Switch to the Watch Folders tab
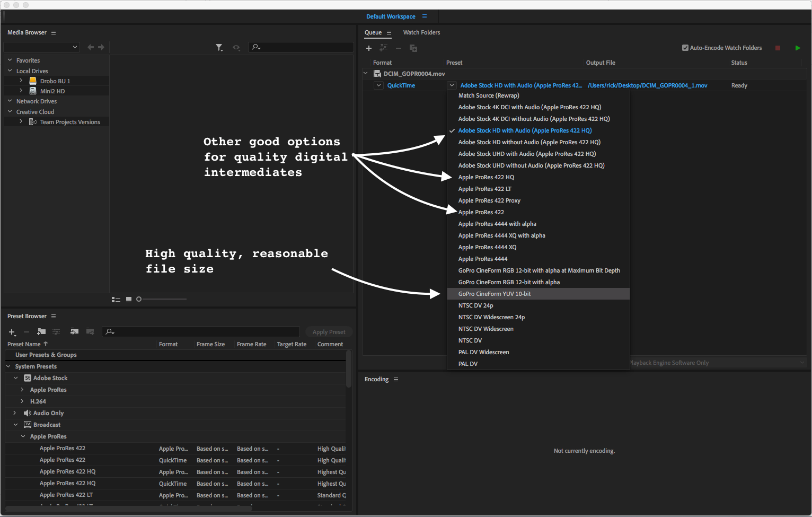Screen dimensions: 812x517 pos(421,32)
